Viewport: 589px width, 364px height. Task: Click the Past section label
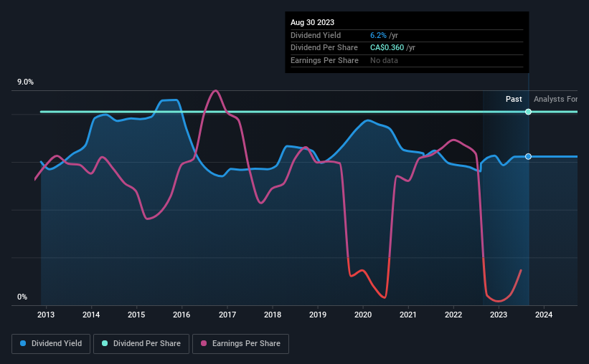(514, 99)
